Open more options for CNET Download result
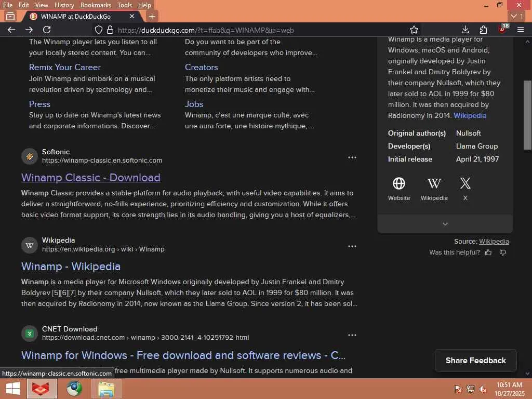 pyautogui.click(x=352, y=335)
